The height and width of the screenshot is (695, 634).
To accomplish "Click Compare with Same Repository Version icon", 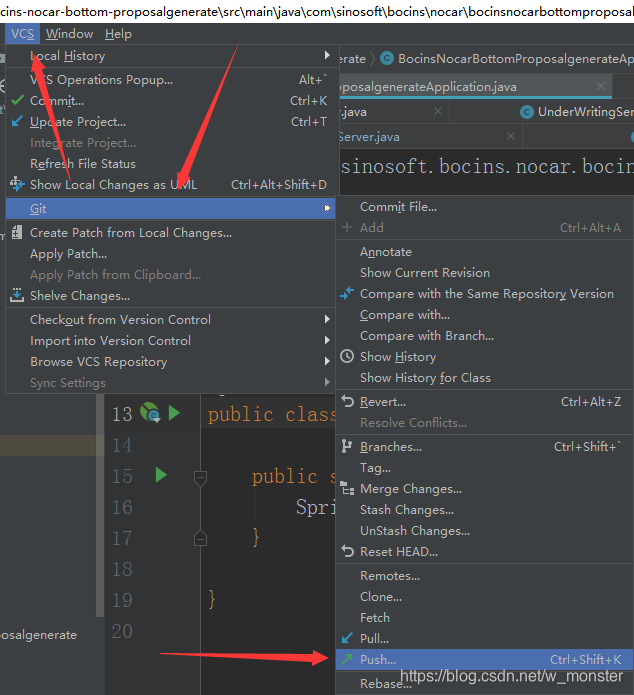I will [347, 293].
